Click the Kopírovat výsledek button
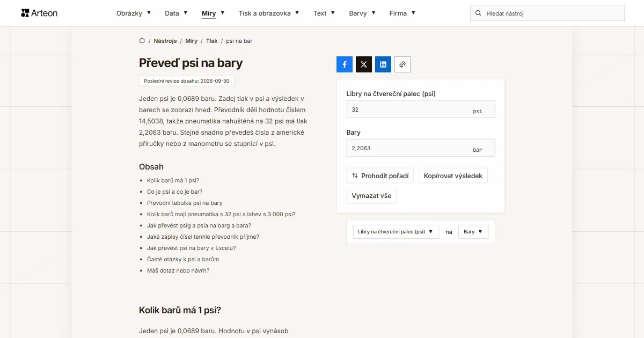 pos(453,175)
